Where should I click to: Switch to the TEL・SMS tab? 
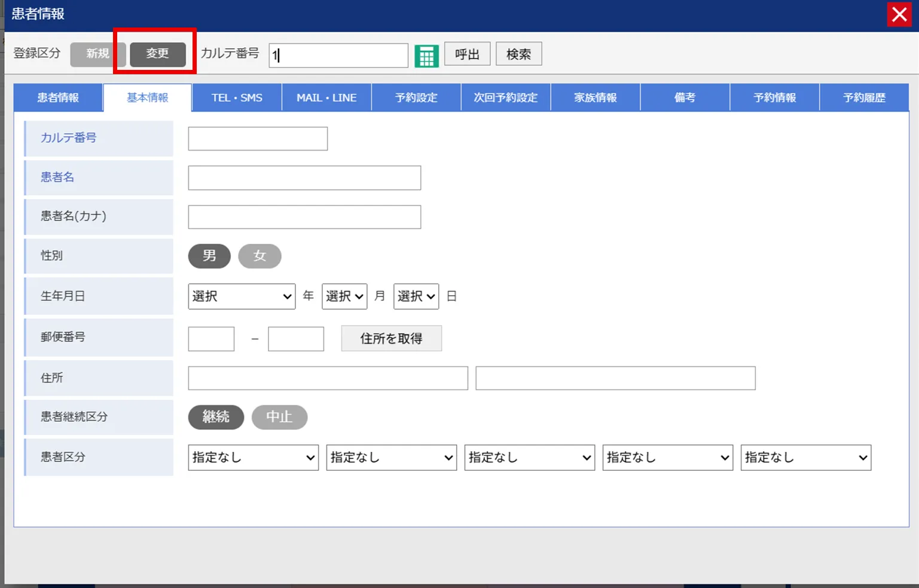pyautogui.click(x=237, y=98)
